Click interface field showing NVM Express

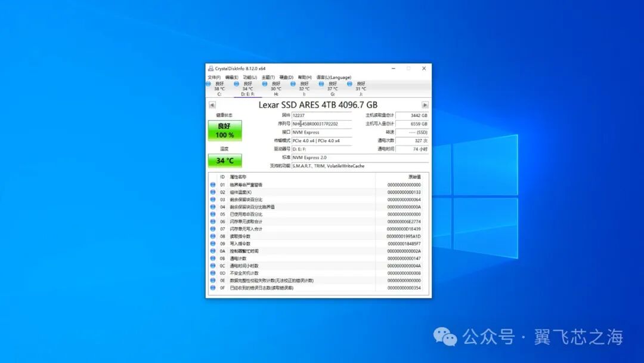(x=321, y=133)
